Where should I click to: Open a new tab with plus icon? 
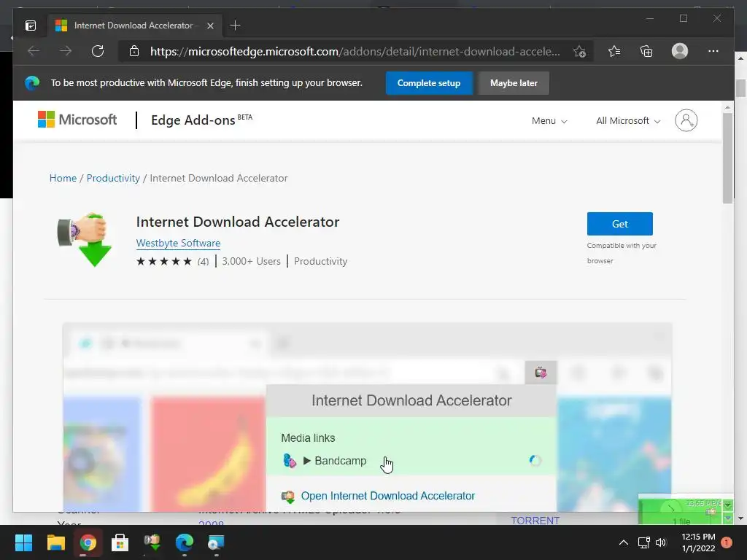235,26
